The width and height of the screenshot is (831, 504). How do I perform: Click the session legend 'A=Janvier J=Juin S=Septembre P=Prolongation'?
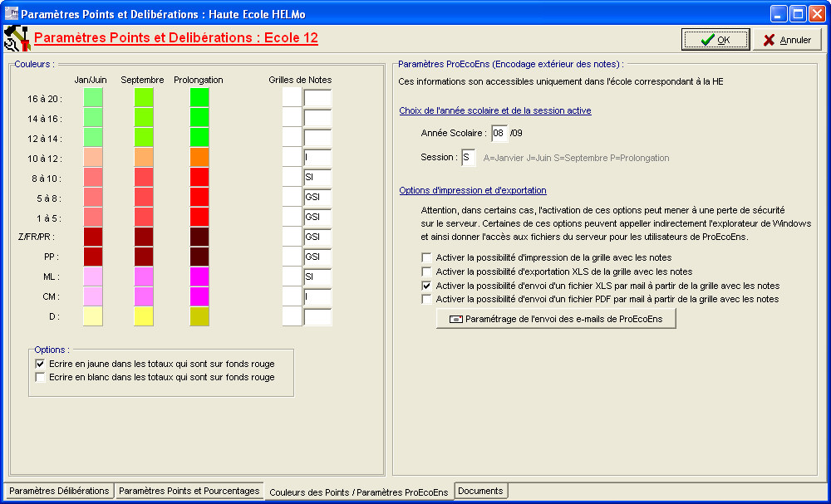click(576, 158)
